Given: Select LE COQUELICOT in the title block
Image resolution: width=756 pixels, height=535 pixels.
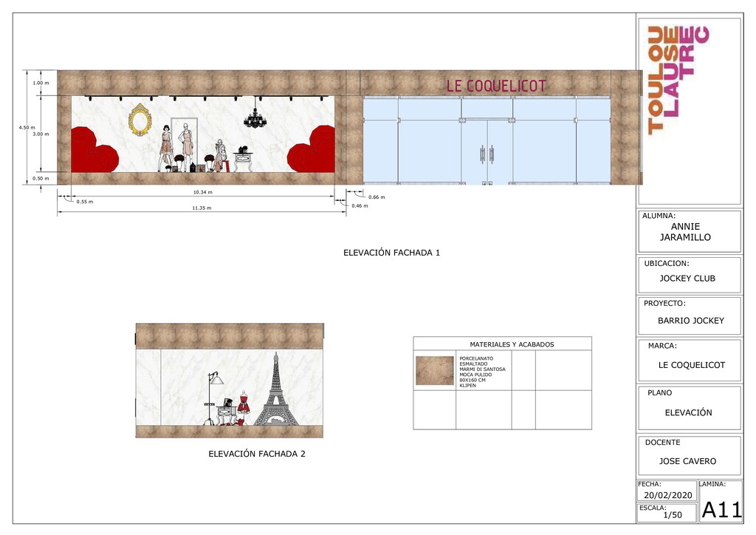Looking at the screenshot, I should coord(692,365).
